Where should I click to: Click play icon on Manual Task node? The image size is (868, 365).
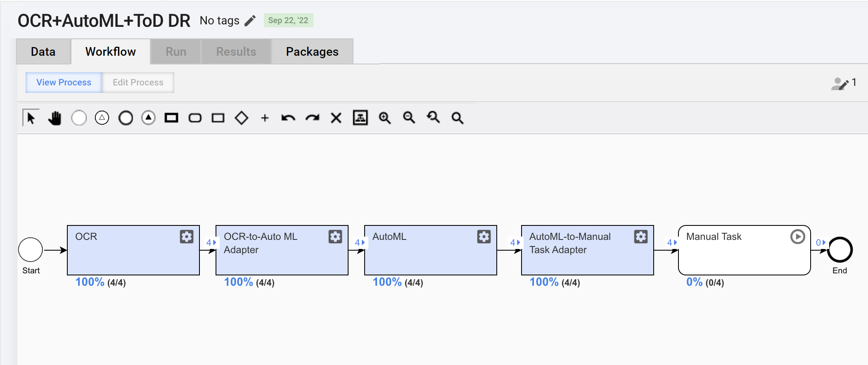798,237
